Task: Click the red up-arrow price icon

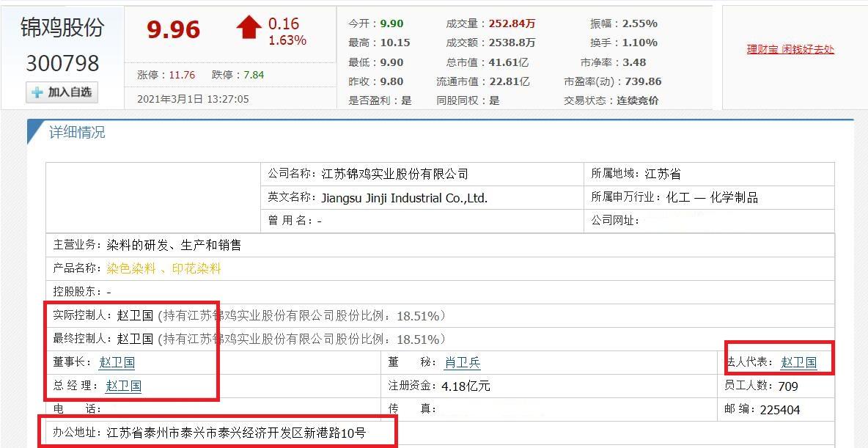Action: tap(249, 27)
